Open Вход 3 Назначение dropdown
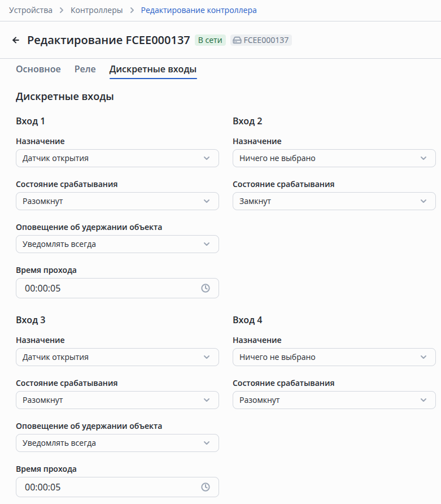The height and width of the screenshot is (504, 441). point(117,357)
